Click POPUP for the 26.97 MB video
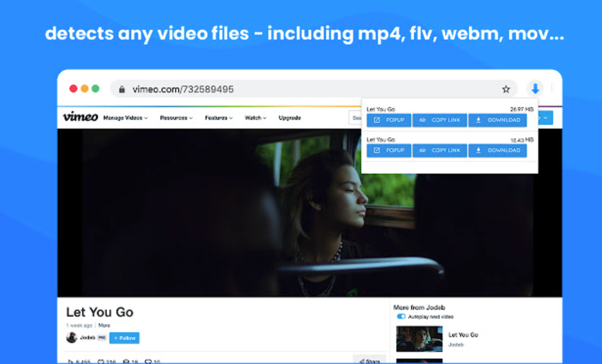This screenshot has width=602, height=364. (x=389, y=120)
